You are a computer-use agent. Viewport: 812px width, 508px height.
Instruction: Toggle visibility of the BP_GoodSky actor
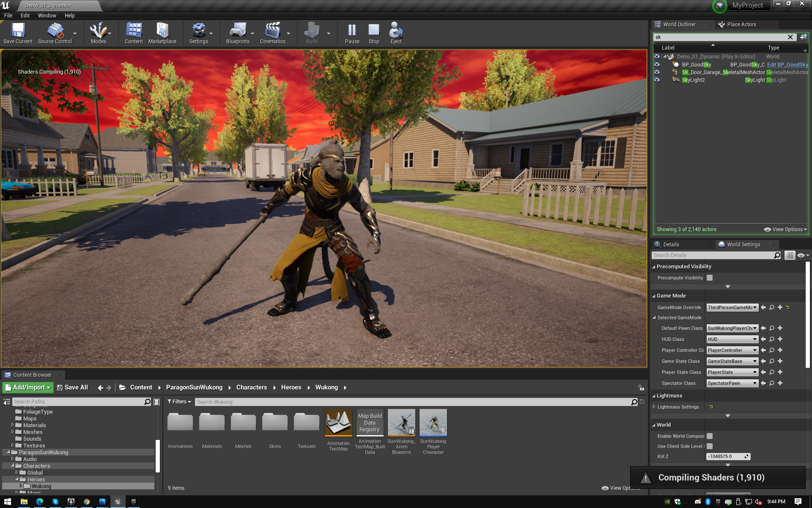point(657,65)
